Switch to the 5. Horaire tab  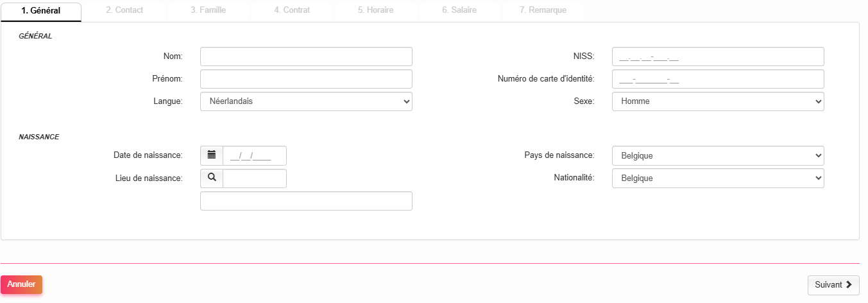(x=375, y=11)
